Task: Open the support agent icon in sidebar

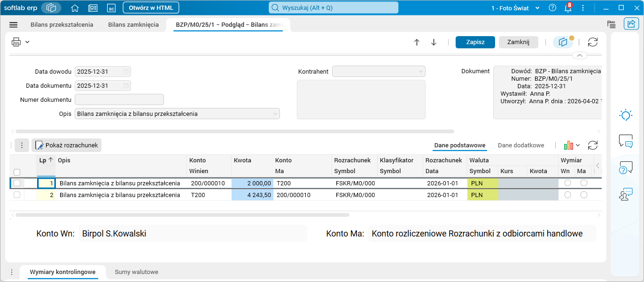Action: click(x=626, y=194)
